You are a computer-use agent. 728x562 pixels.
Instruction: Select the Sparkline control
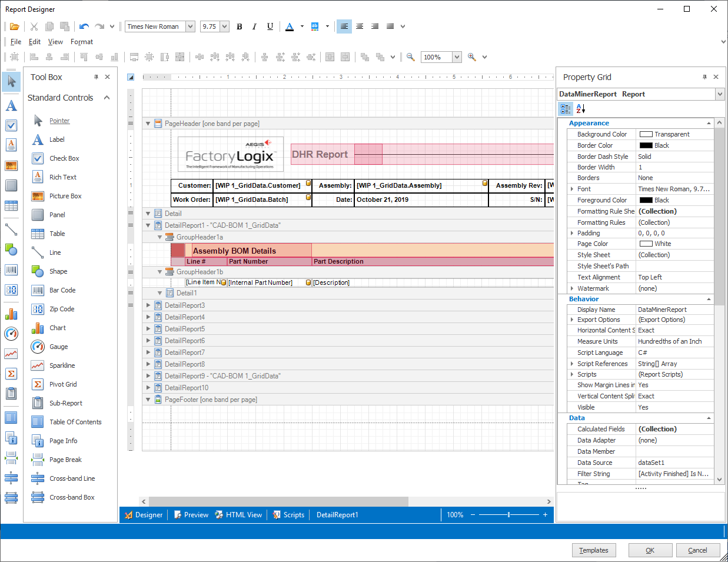62,365
